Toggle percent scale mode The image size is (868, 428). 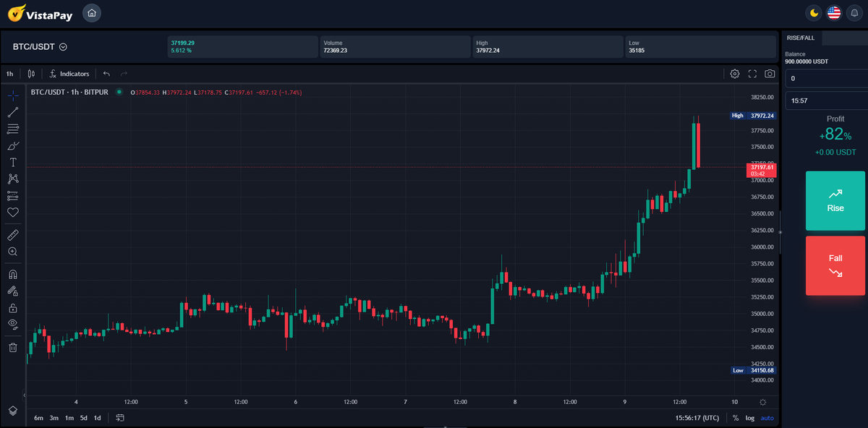pos(736,418)
